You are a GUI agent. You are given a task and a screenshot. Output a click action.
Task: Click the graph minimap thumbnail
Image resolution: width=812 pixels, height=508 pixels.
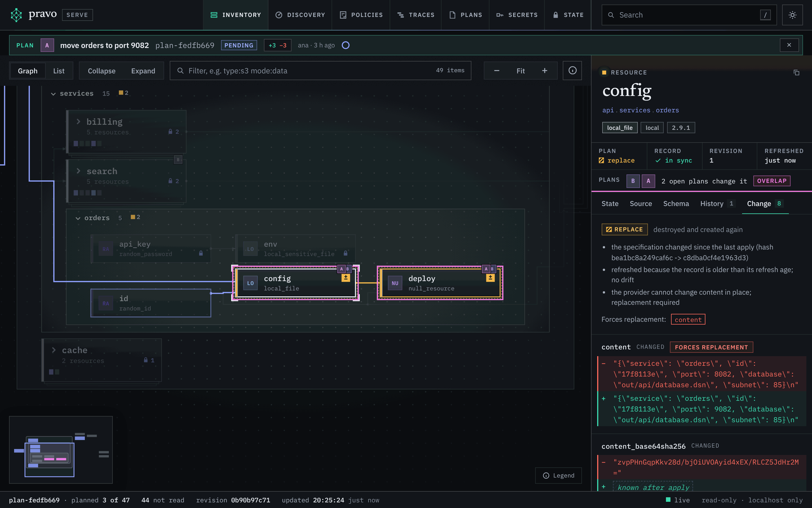[61, 450]
